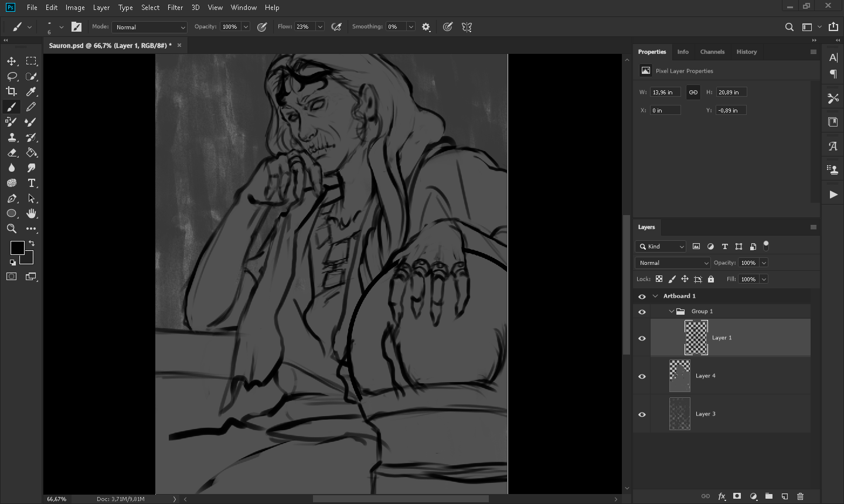Select the Pencil tool in toolbar
This screenshot has height=504, width=844.
pyautogui.click(x=31, y=107)
